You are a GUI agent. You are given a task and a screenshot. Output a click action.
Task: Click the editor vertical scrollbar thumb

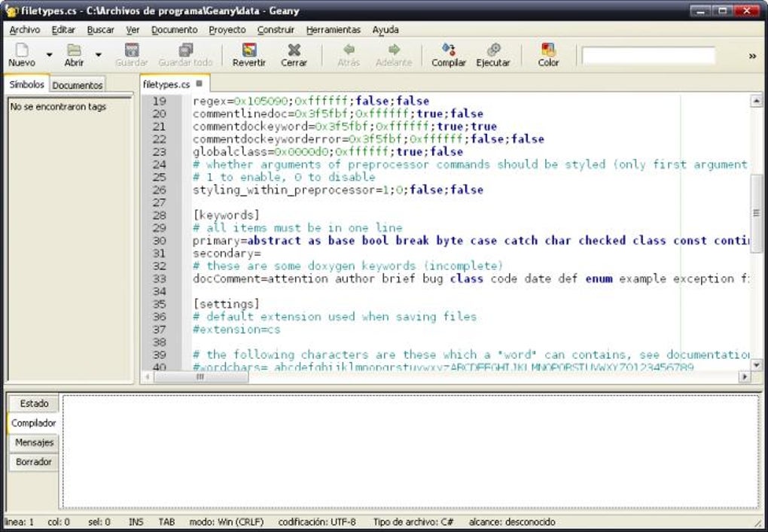[x=756, y=213]
